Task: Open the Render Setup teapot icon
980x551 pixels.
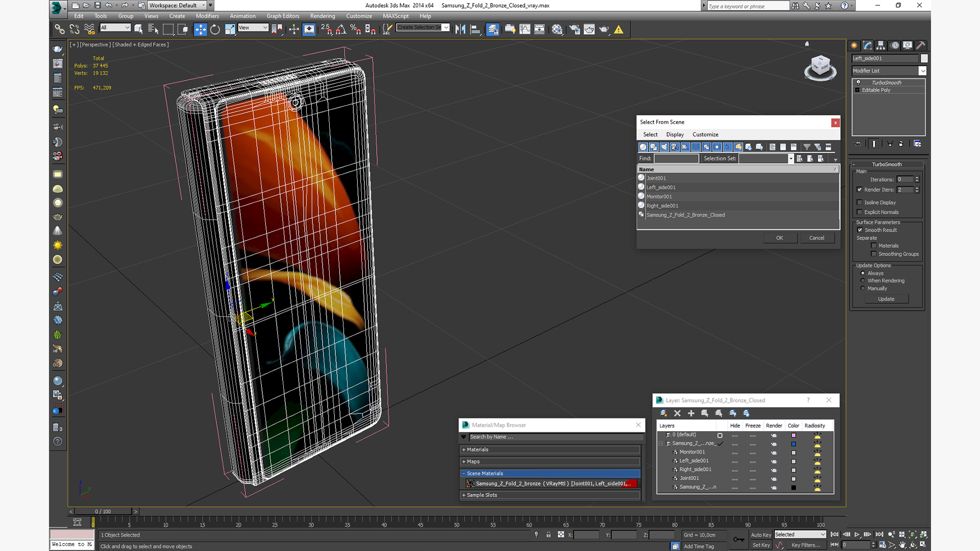Action: 575,30
